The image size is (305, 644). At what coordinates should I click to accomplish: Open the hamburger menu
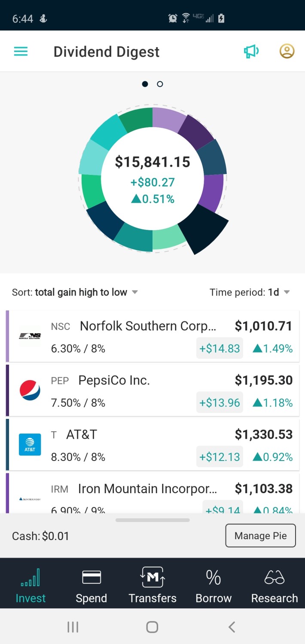[x=21, y=52]
